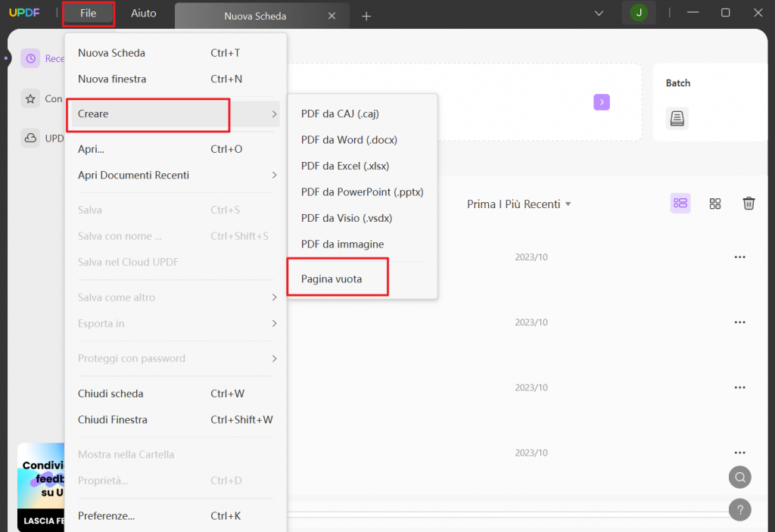Image resolution: width=775 pixels, height=532 pixels.
Task: Toggle the list view display mode
Action: click(x=680, y=204)
